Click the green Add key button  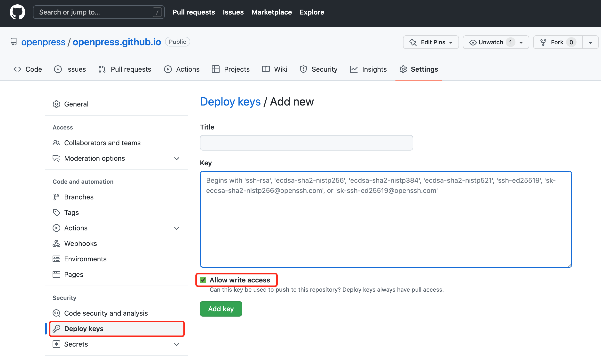[221, 309]
